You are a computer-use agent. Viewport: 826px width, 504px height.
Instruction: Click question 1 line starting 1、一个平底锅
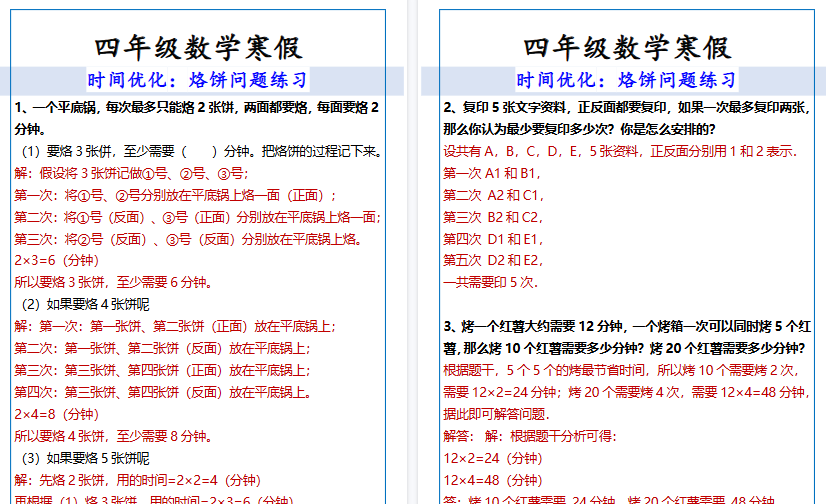[196, 107]
